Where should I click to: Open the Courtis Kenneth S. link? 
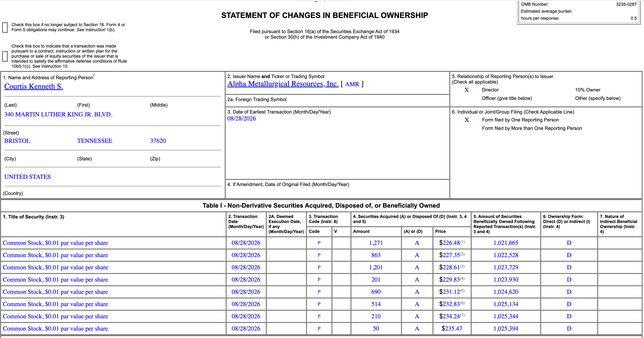click(x=34, y=86)
